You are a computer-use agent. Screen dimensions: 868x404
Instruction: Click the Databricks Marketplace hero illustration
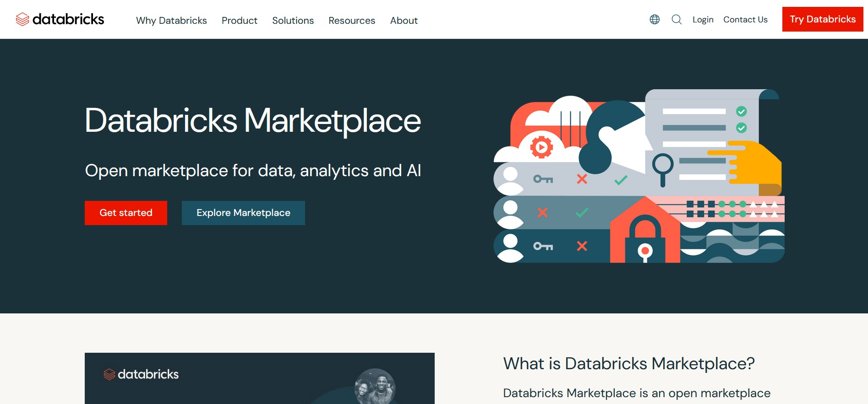[639, 176]
